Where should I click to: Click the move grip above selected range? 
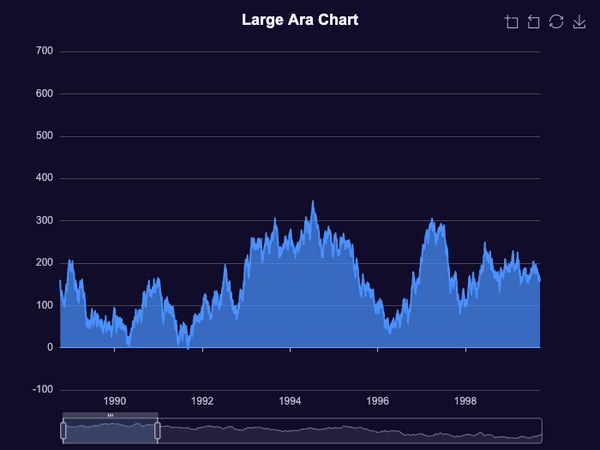pyautogui.click(x=110, y=415)
